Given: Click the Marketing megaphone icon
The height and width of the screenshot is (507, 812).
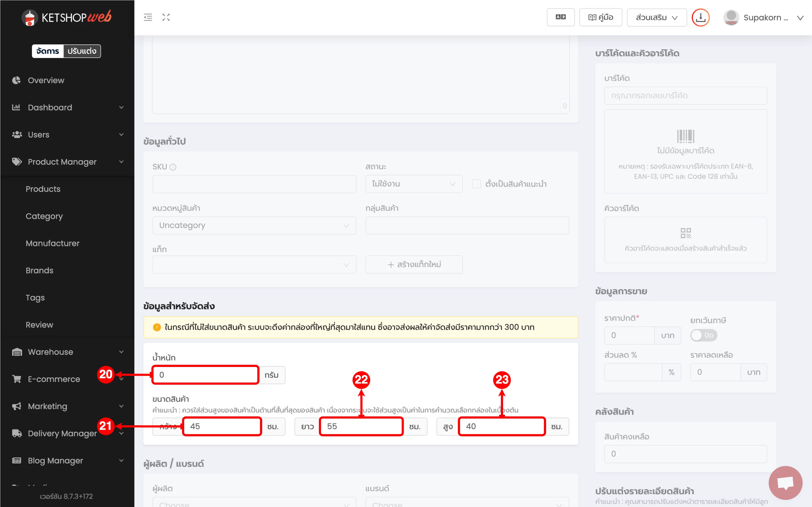Looking at the screenshot, I should coord(16,406).
